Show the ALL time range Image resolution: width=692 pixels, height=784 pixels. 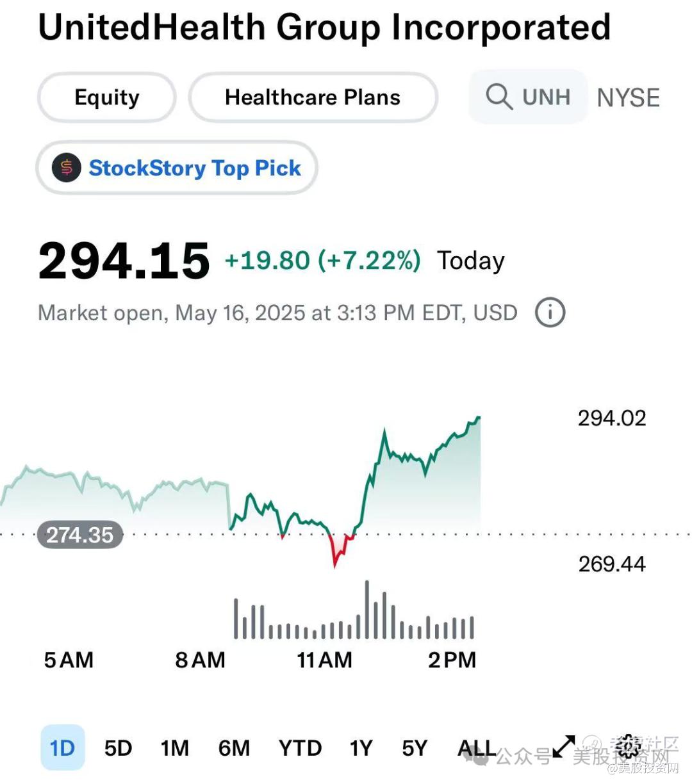476,747
